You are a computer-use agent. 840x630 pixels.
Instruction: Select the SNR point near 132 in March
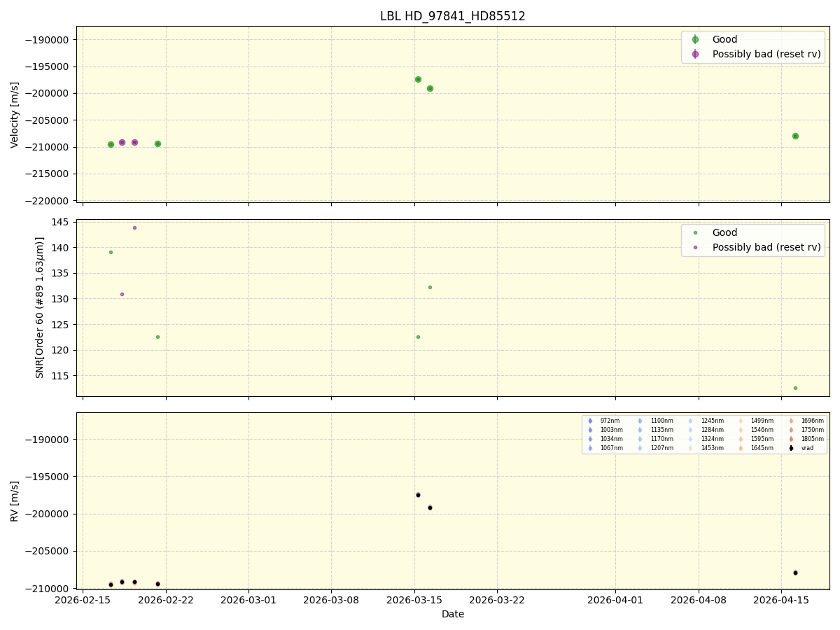pos(430,287)
